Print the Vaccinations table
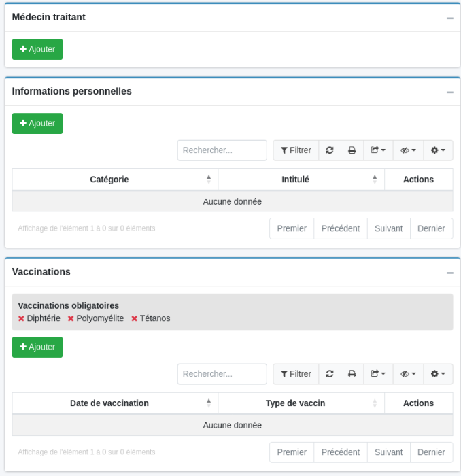The height and width of the screenshot is (476, 461). point(352,374)
